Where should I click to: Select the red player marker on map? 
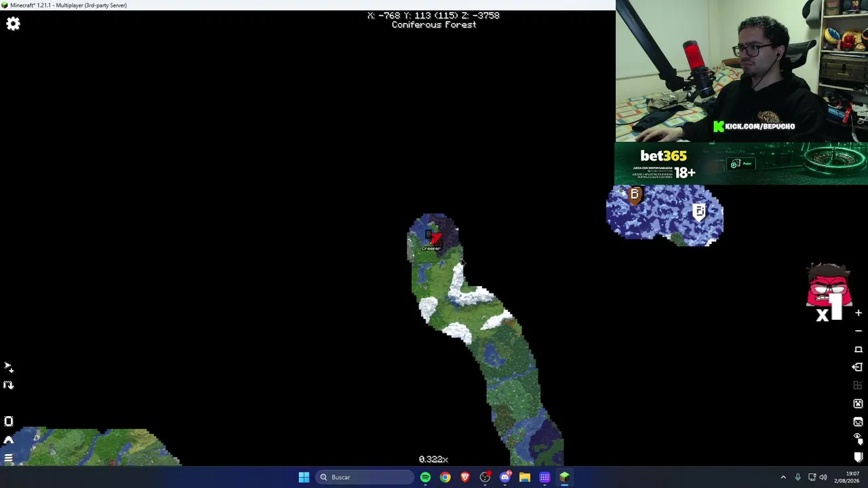click(435, 238)
